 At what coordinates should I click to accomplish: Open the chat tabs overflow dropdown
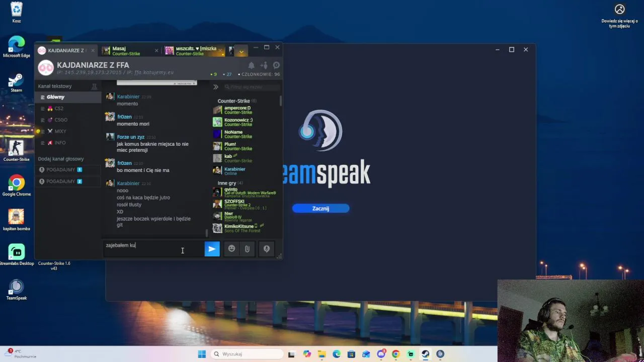(241, 51)
